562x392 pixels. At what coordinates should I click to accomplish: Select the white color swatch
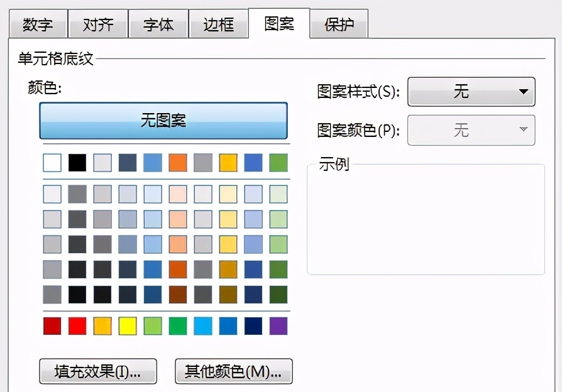52,162
